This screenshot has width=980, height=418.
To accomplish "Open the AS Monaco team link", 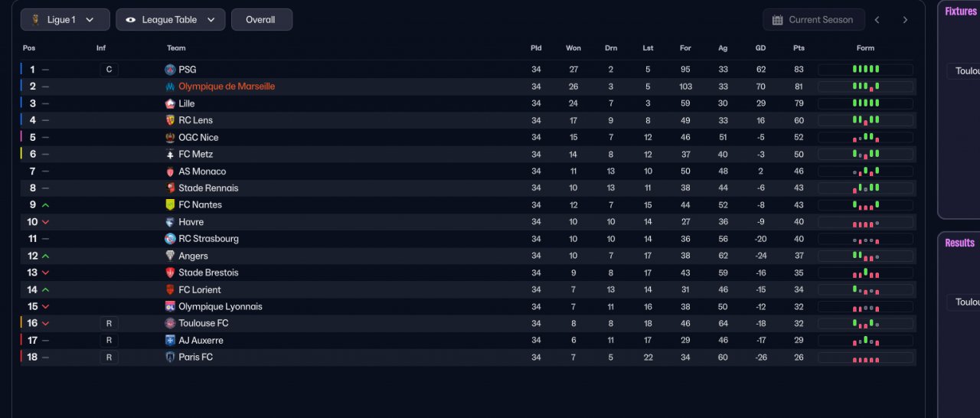I will [x=202, y=171].
